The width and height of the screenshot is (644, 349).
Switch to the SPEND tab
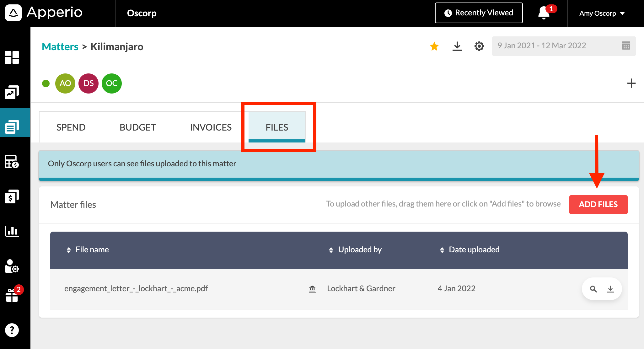(71, 127)
